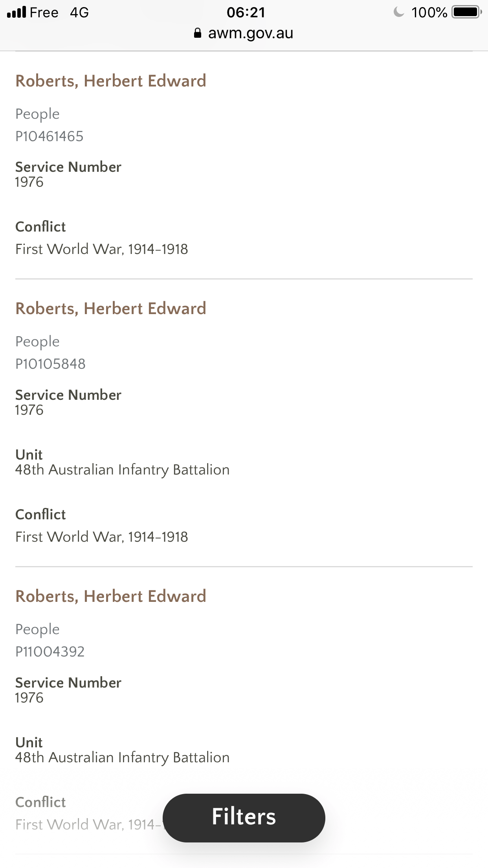Open Roberts, Herbert Edward record above P10105848
This screenshot has width=488, height=868.
111,309
